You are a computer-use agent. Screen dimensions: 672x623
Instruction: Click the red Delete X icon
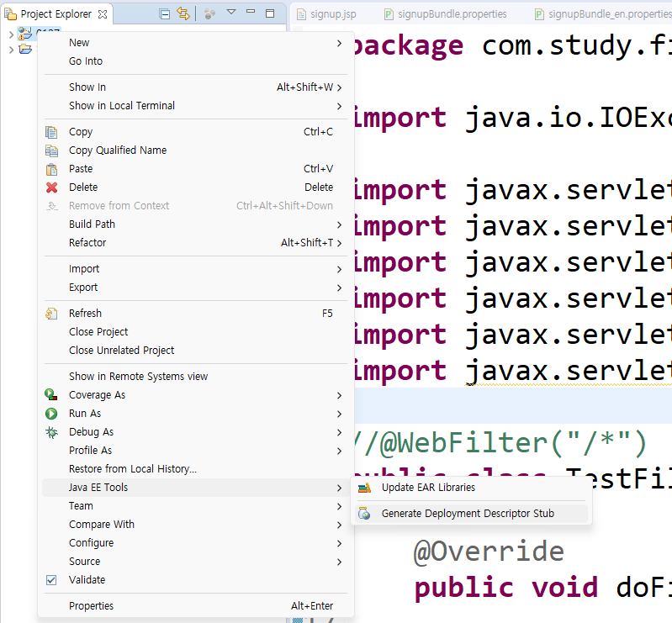pos(52,187)
